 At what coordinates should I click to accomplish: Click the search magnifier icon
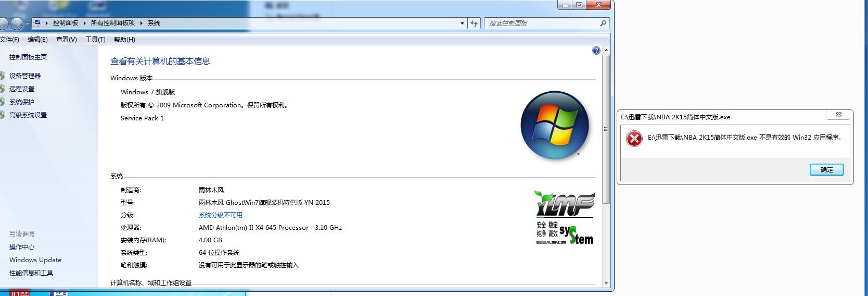tap(603, 23)
